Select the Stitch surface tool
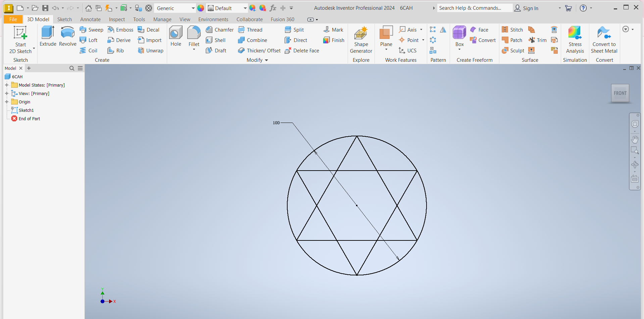Image resolution: width=644 pixels, height=319 pixels. tap(512, 30)
